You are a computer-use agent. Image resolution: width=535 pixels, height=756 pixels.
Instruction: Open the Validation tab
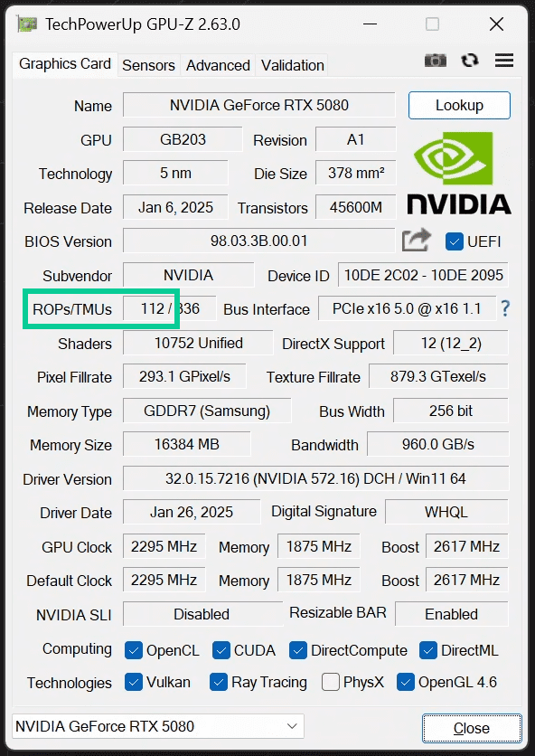(292, 65)
